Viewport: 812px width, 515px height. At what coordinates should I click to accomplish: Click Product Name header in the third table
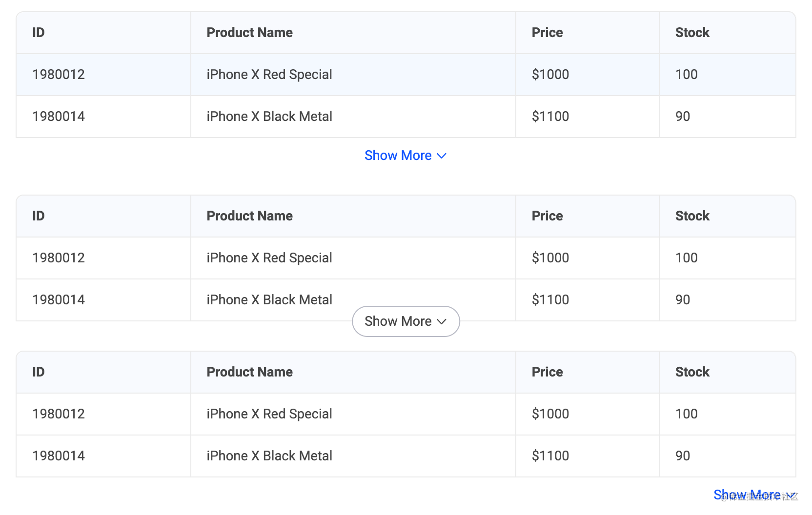tap(250, 372)
